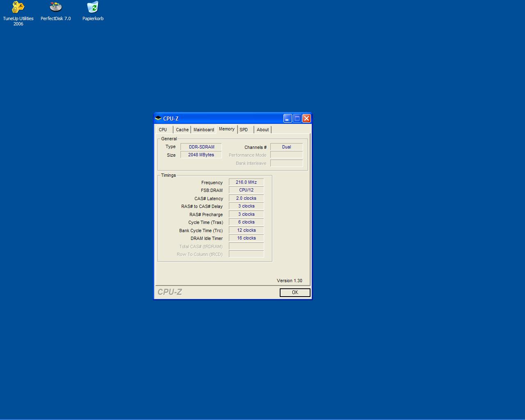Screen dimensions: 525x420
Task: Click the CPU-Z title bar chip icon
Action: pyautogui.click(x=158, y=118)
